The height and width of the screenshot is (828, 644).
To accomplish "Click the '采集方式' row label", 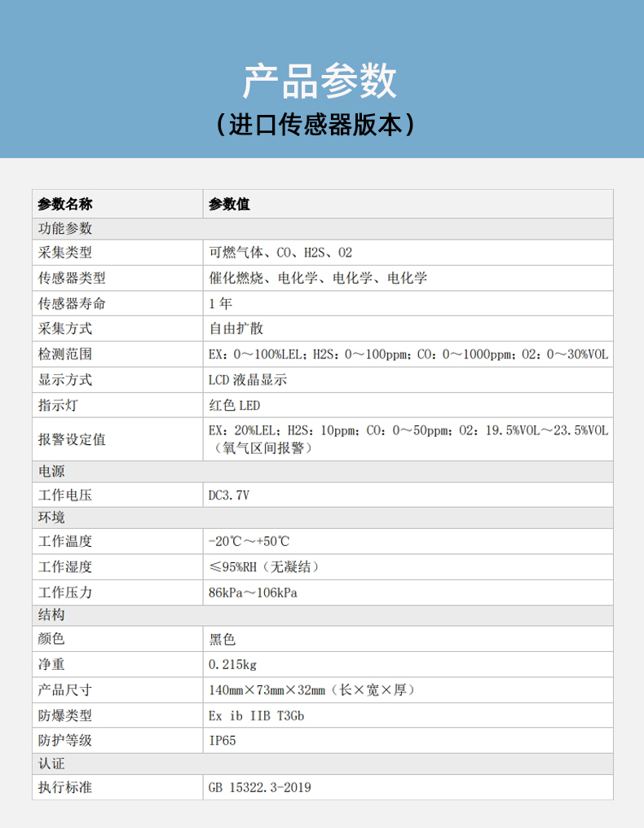I will [x=65, y=328].
